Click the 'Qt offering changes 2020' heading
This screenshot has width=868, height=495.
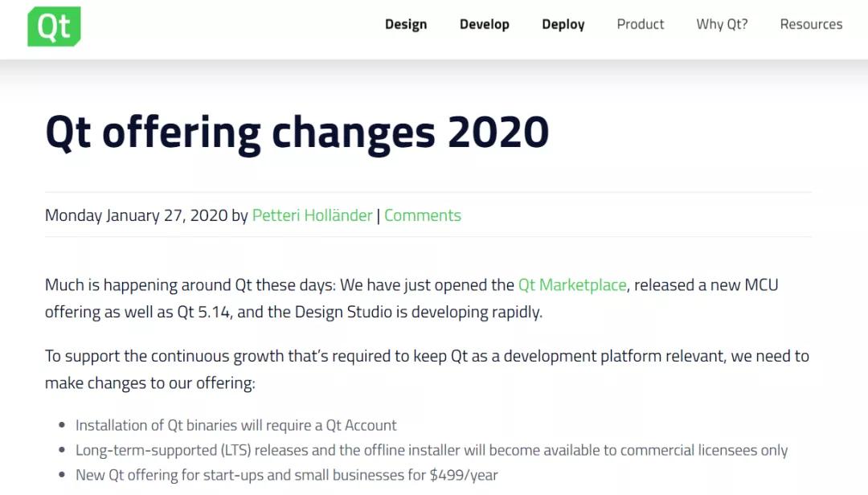coord(297,133)
